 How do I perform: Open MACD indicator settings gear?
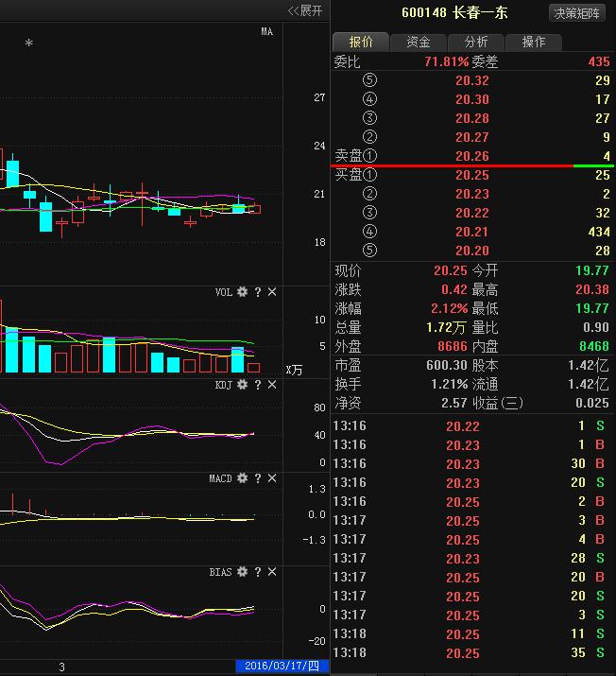pos(243,478)
